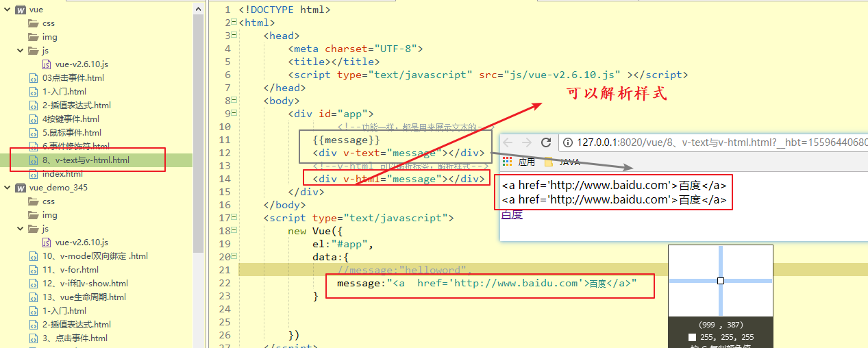
Task: Click JS file icon of vue-v2.6.10.js under vue
Action: tap(47, 64)
